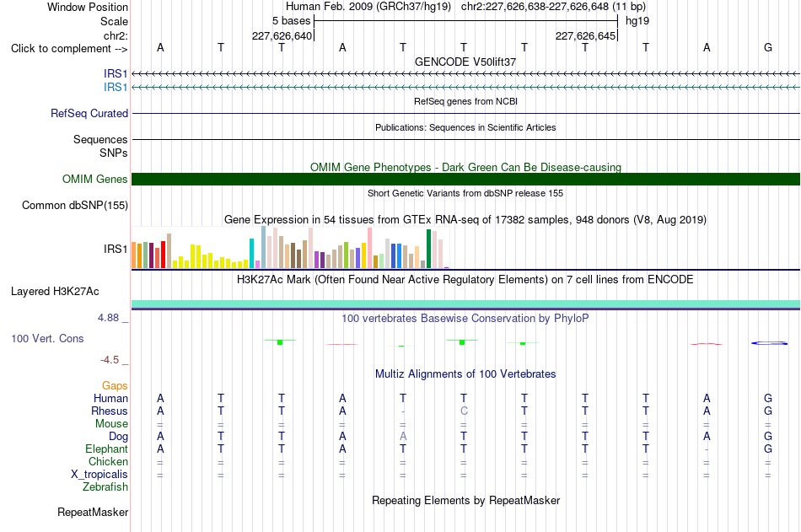Viewport: 801px width, 532px height.
Task: Select the IRS1 label beside GTEx expression chart
Action: (116, 249)
